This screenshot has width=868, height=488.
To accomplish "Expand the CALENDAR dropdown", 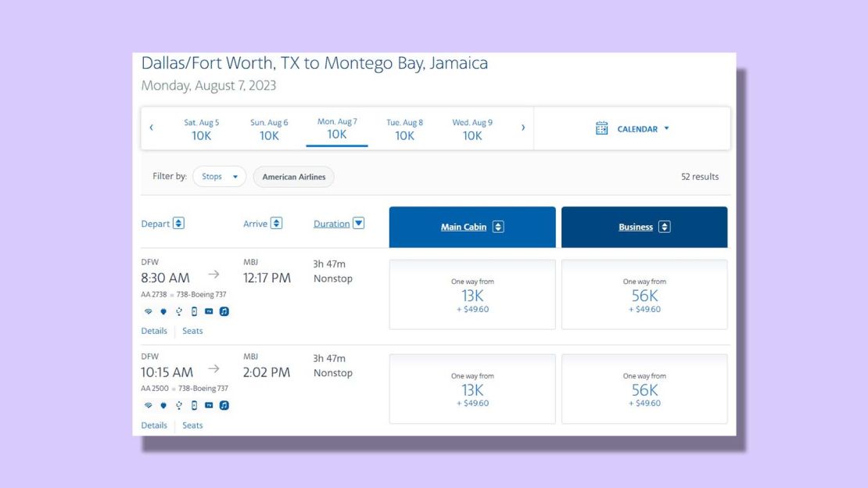I will coord(632,128).
